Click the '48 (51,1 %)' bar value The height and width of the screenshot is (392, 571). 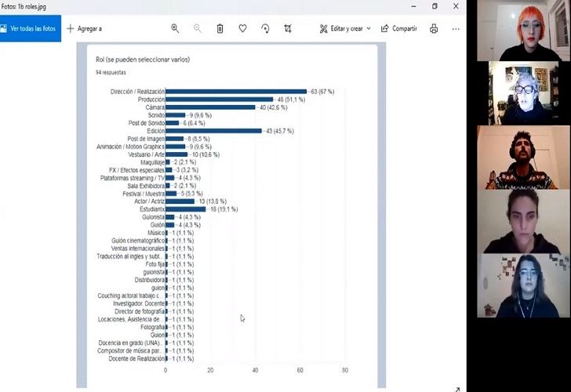tap(291, 100)
